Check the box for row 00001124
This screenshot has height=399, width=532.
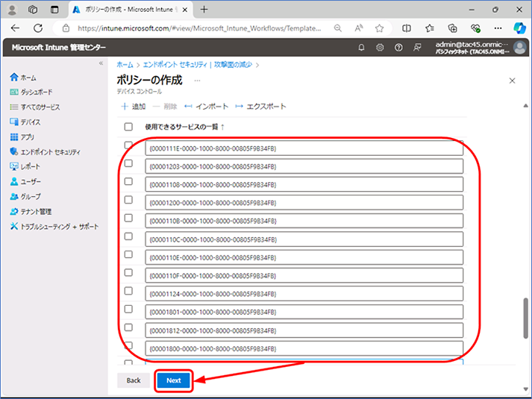[x=128, y=291]
